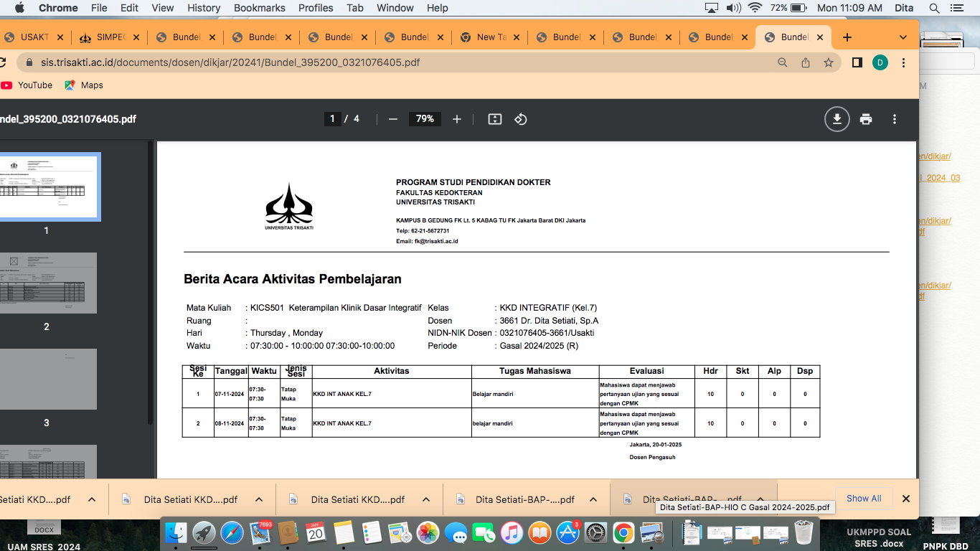The width and height of the screenshot is (980, 551).
Task: Open the Window menu
Action: (x=395, y=8)
